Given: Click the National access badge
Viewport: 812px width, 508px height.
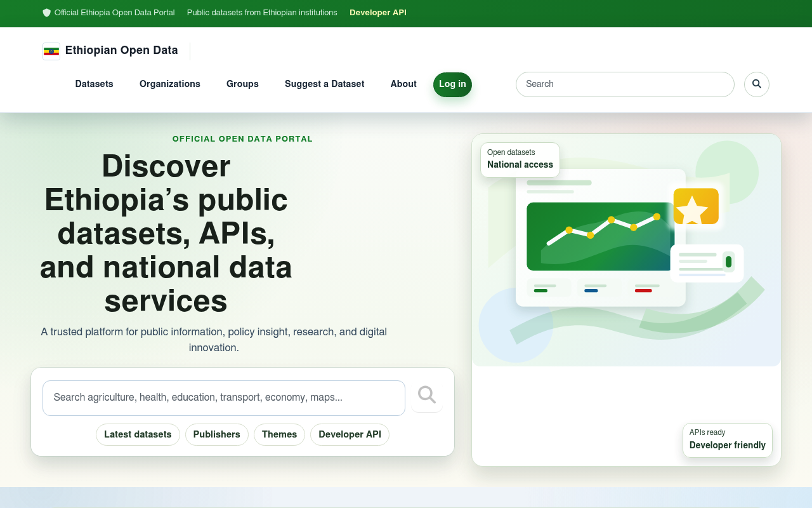Looking at the screenshot, I should (x=520, y=159).
